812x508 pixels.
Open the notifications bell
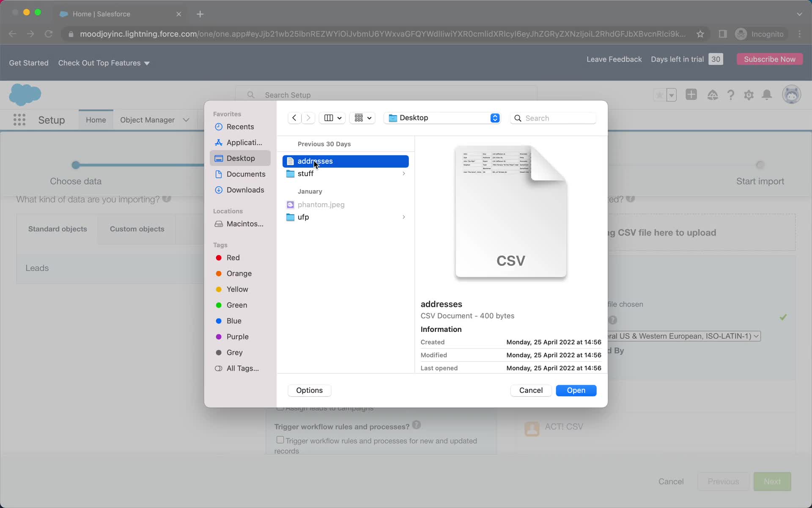tap(767, 95)
